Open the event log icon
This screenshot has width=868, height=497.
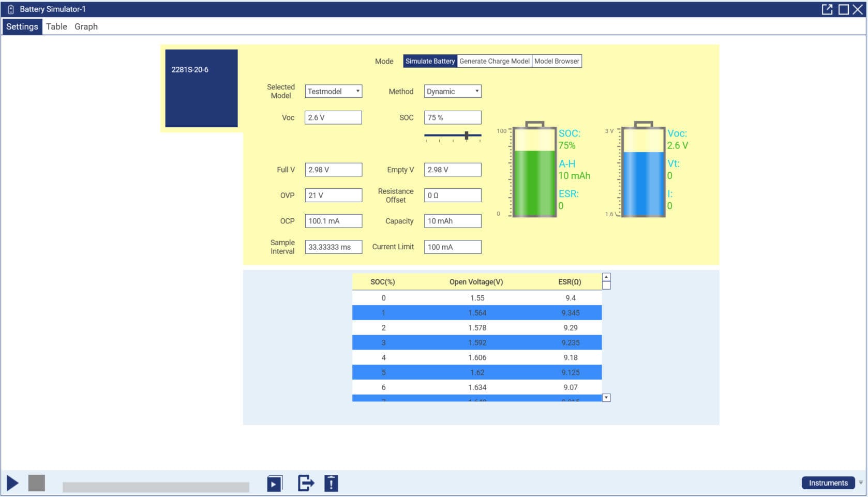point(331,483)
